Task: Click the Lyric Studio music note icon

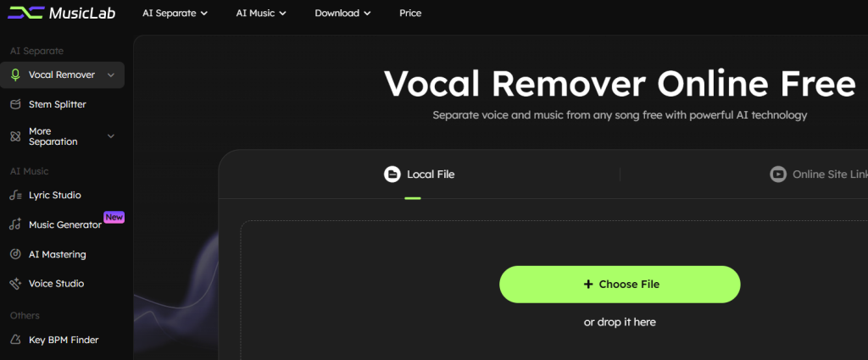Action: point(15,195)
